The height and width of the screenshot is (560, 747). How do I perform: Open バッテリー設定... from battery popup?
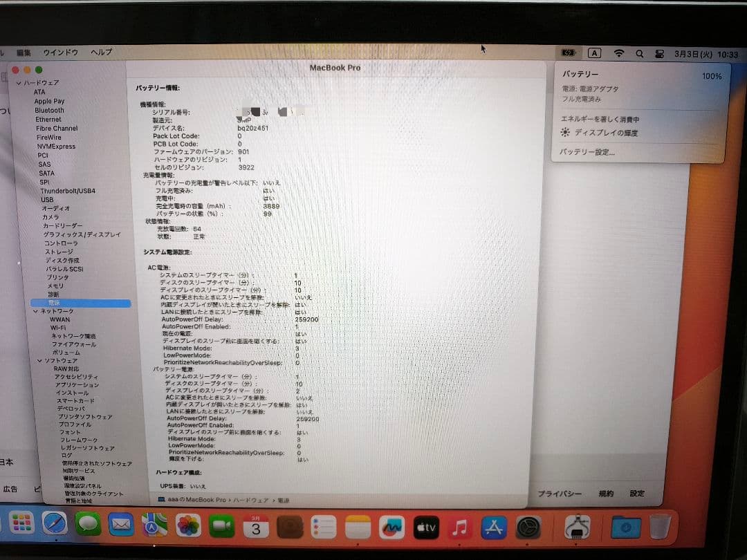point(587,152)
